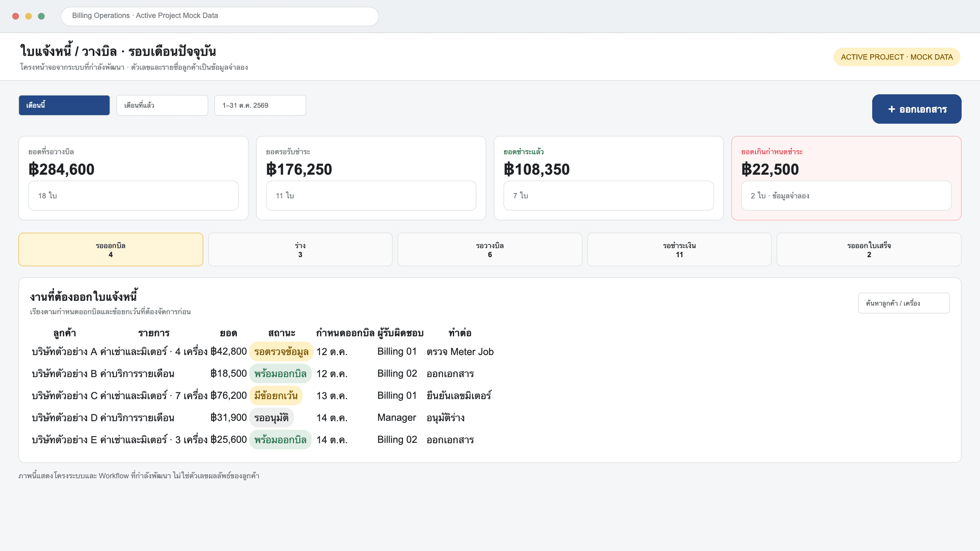This screenshot has height=551, width=980.
Task: Select customer บริษัทตัวอย่าง A
Action: [65, 352]
